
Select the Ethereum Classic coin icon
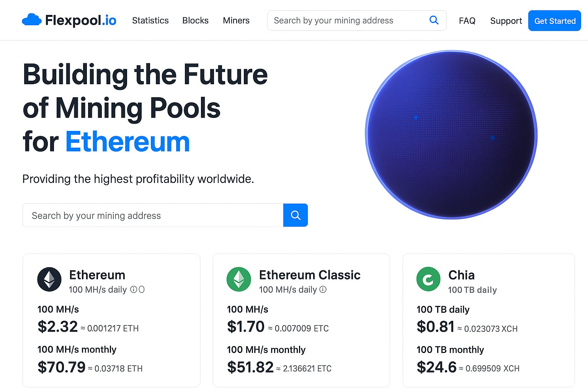238,279
